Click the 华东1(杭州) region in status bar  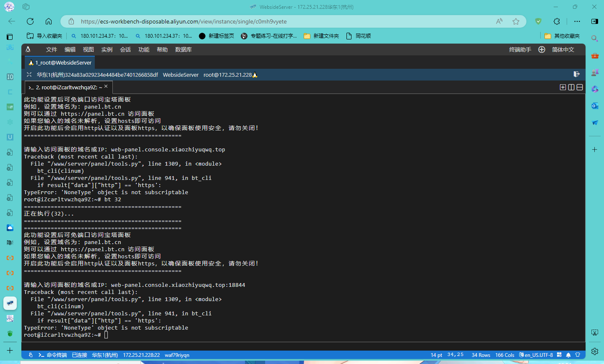point(105,355)
